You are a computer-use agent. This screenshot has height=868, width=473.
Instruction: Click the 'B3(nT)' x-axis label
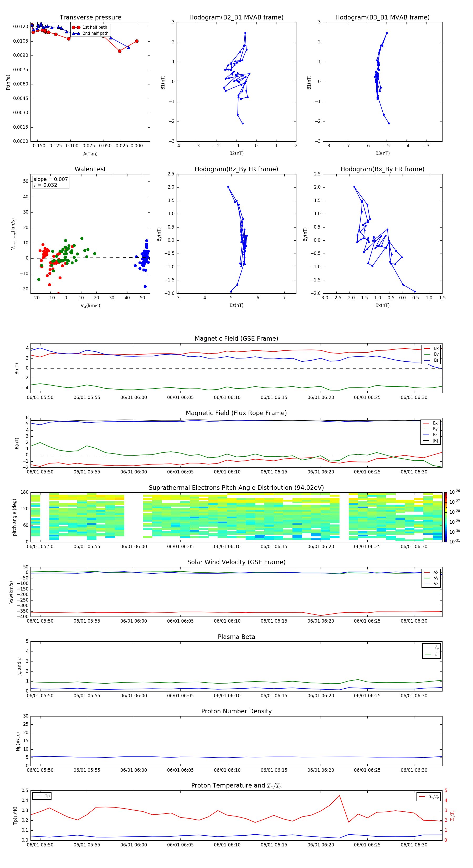(382, 153)
